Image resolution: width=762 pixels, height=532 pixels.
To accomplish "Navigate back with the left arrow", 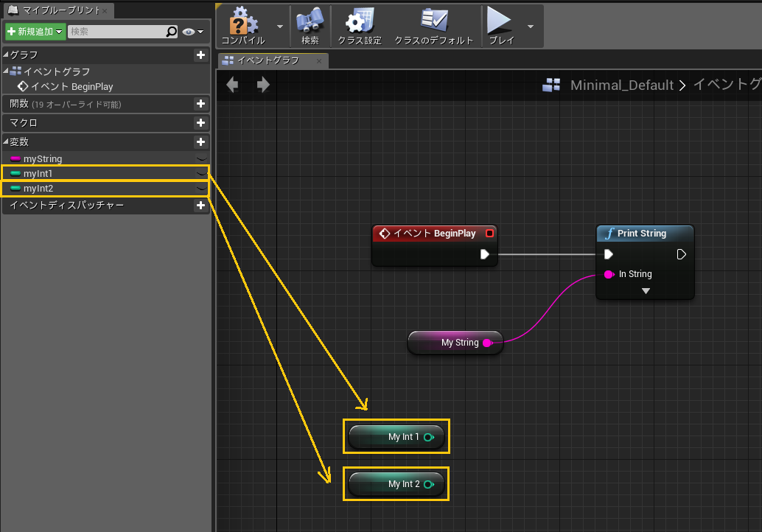I will [232, 85].
